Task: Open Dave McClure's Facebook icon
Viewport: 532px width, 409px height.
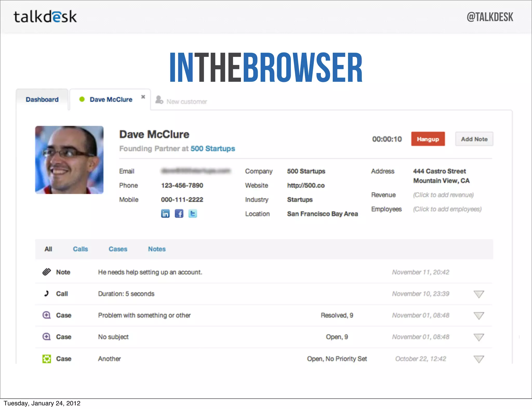Action: pos(179,214)
